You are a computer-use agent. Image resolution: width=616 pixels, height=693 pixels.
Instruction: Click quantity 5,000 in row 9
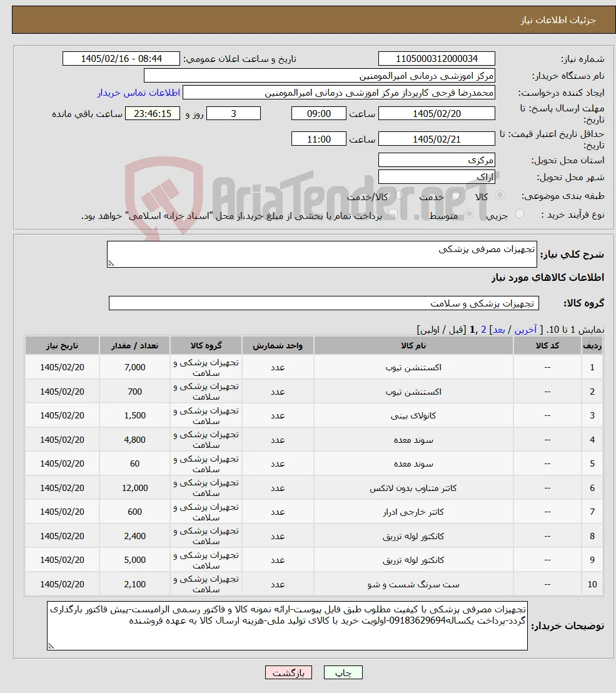(135, 560)
